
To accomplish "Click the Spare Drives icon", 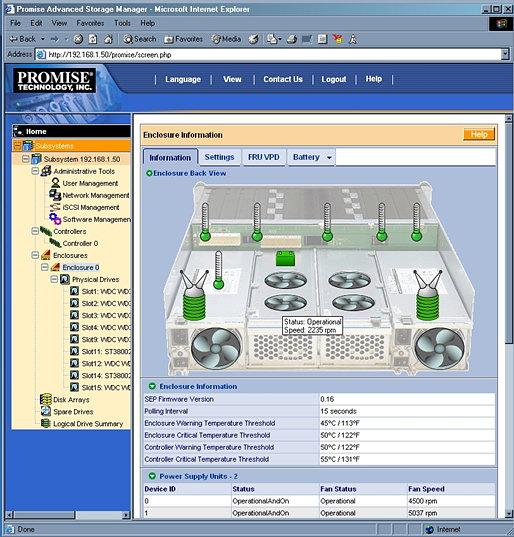I will point(46,411).
